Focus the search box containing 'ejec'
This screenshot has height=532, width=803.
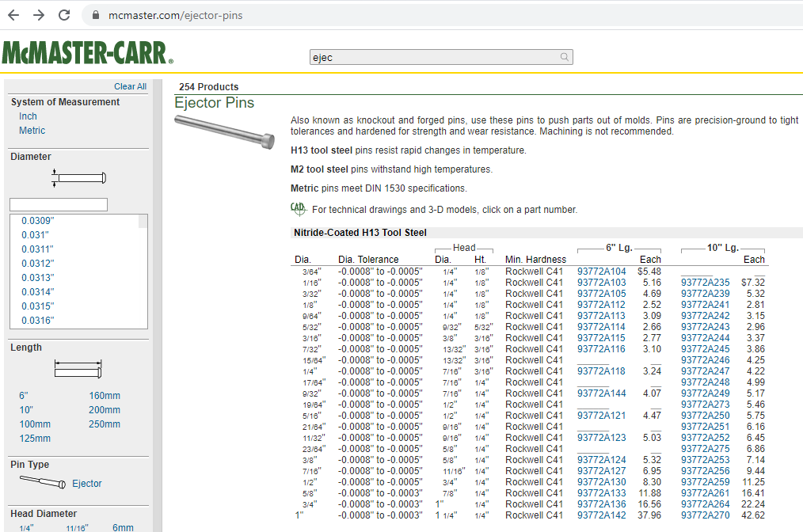pos(441,57)
